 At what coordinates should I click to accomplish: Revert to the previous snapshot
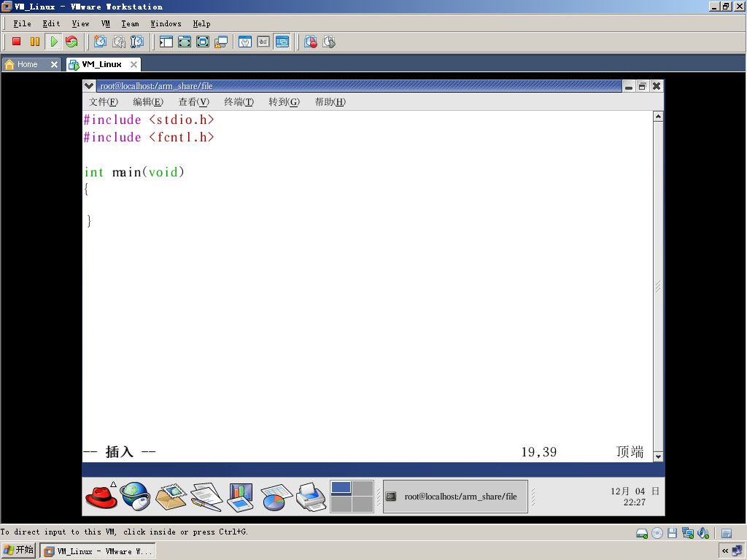pyautogui.click(x=119, y=42)
